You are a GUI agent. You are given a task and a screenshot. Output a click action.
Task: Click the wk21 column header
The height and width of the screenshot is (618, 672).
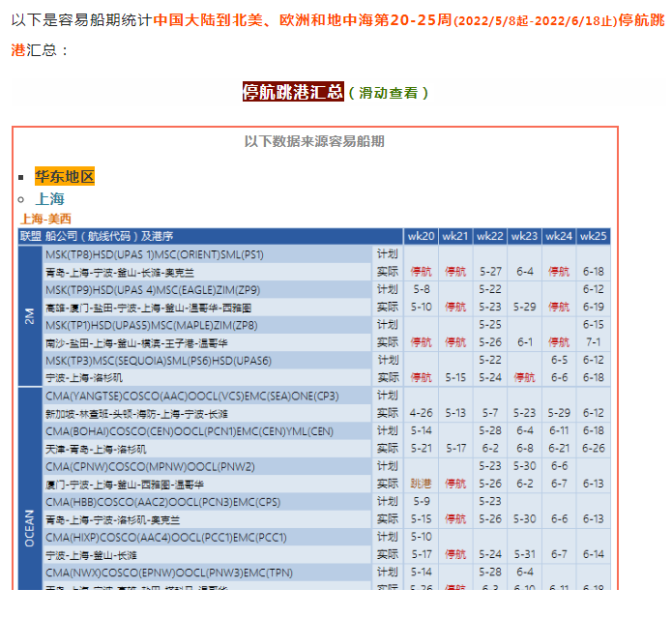pyautogui.click(x=455, y=236)
